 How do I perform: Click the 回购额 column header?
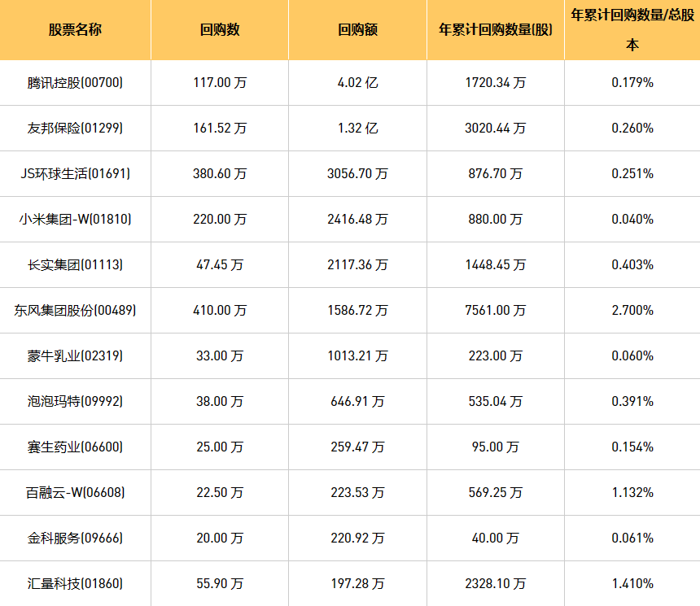(357, 30)
